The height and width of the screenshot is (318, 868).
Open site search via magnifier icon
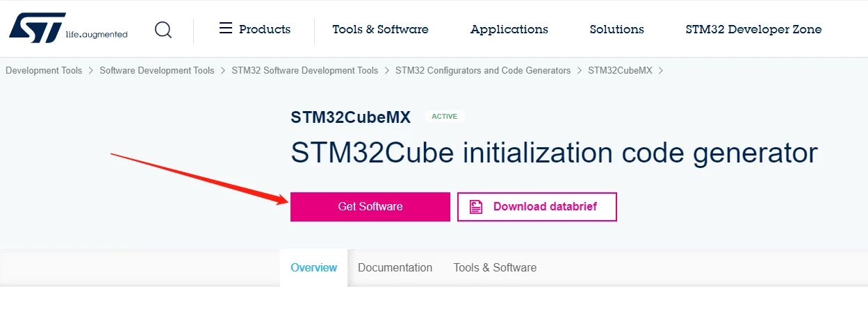(x=163, y=30)
